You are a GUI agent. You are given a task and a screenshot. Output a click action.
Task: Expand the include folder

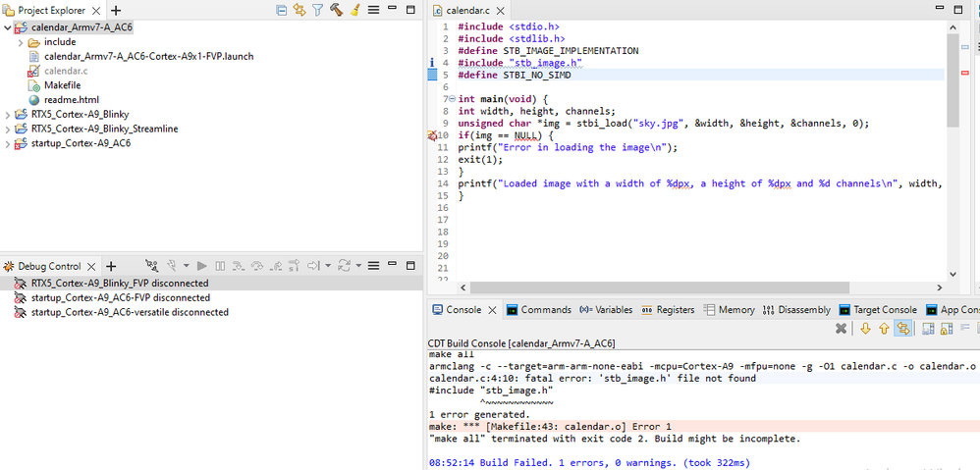point(21,42)
